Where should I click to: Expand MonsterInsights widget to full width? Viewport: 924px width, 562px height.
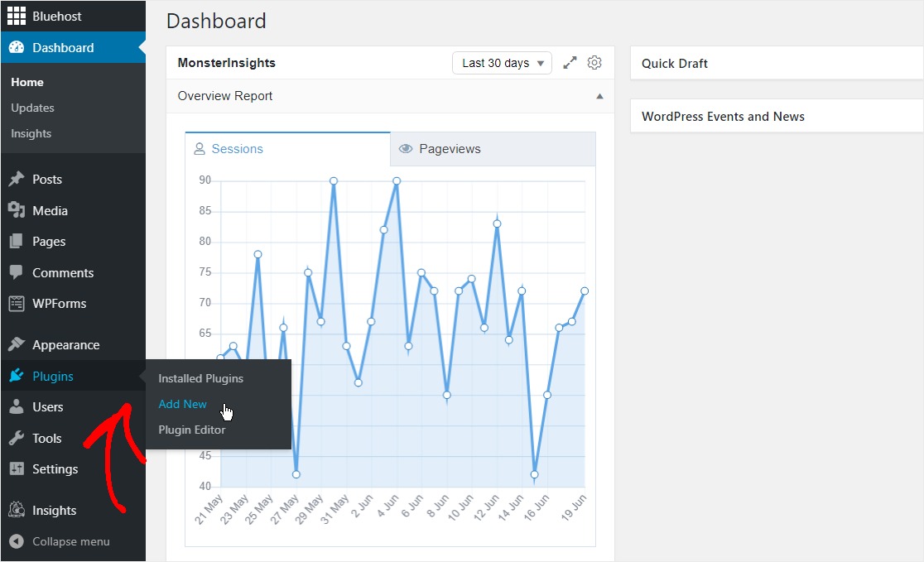pos(570,62)
